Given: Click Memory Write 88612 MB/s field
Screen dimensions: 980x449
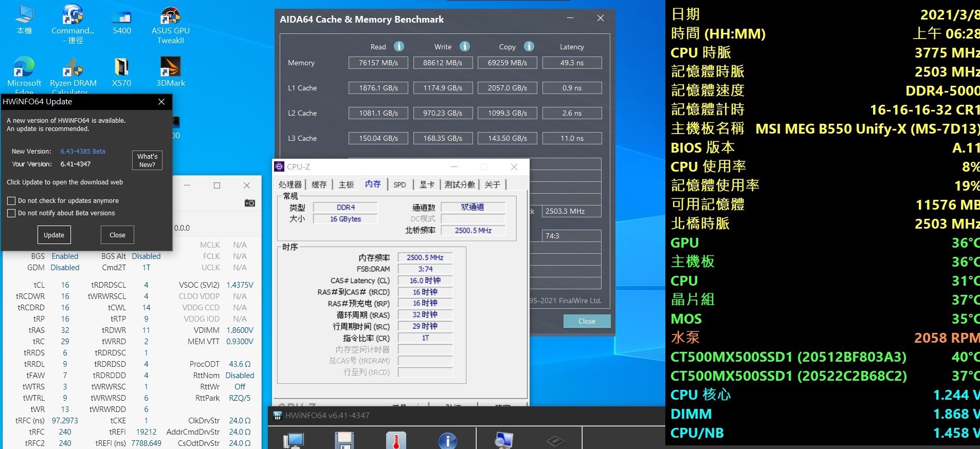Looking at the screenshot, I should click(443, 63).
